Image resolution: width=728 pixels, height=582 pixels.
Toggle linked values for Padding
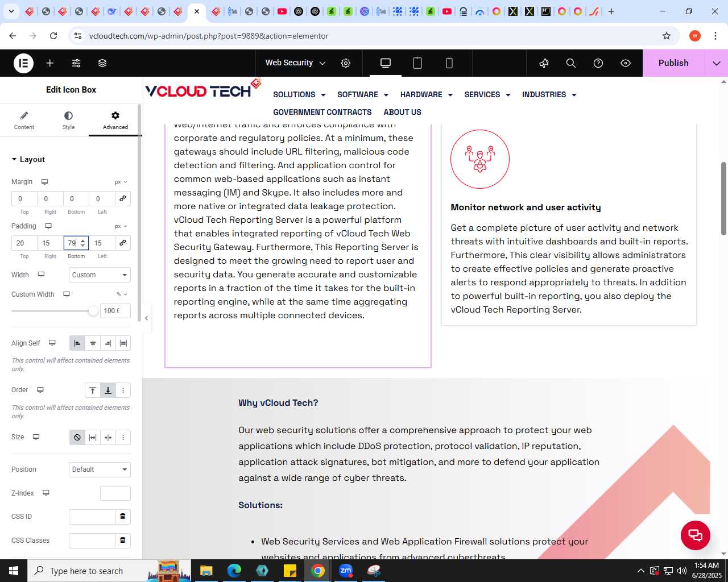[x=123, y=243]
